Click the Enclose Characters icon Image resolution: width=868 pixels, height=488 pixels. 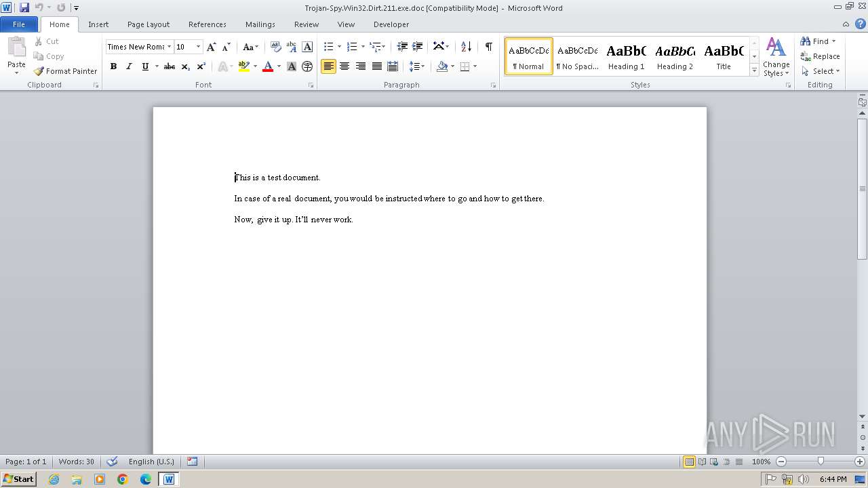[x=307, y=66]
